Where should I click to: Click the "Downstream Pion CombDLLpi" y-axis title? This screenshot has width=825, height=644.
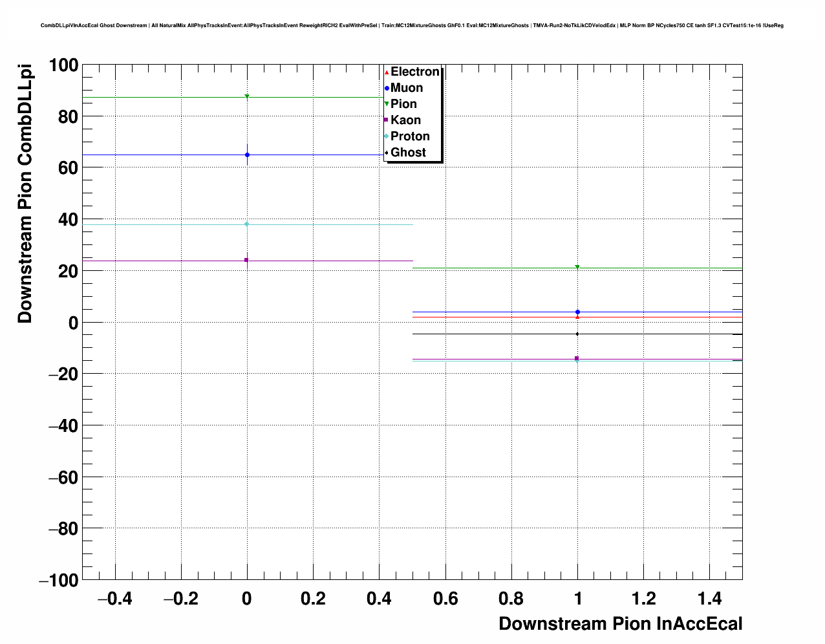coord(25,194)
